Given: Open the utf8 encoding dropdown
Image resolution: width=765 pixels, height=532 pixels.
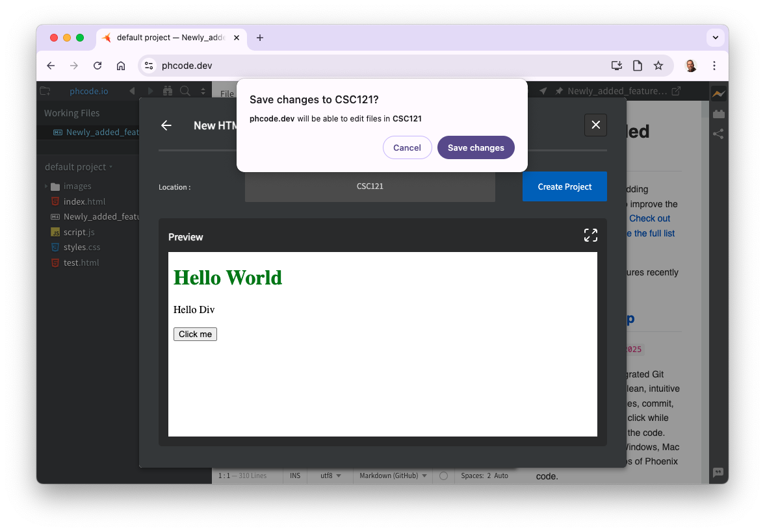Looking at the screenshot, I should coord(328,475).
